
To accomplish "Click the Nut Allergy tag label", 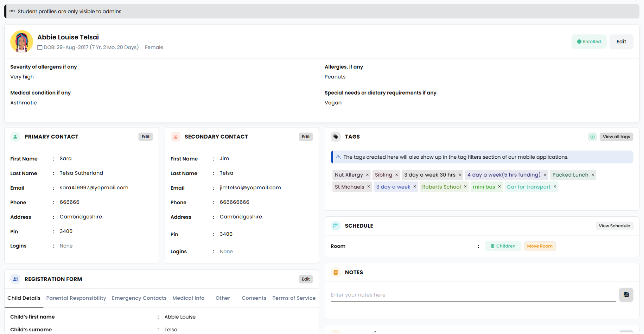I will pyautogui.click(x=349, y=175).
